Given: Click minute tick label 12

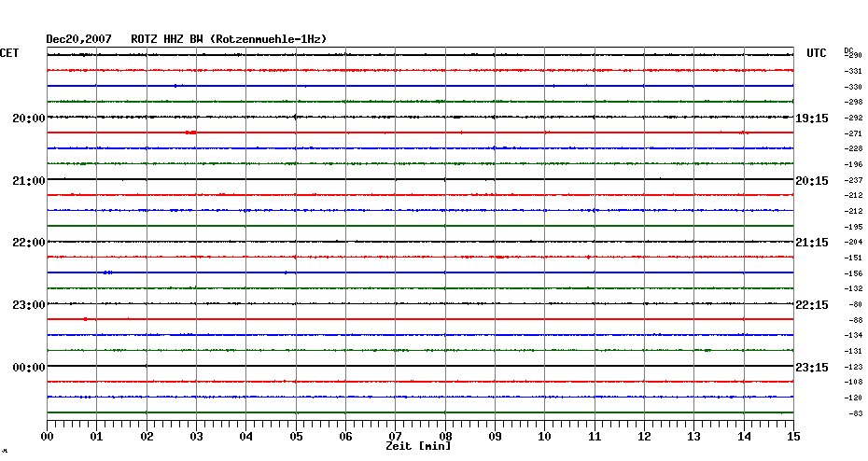Looking at the screenshot, I should point(644,437).
